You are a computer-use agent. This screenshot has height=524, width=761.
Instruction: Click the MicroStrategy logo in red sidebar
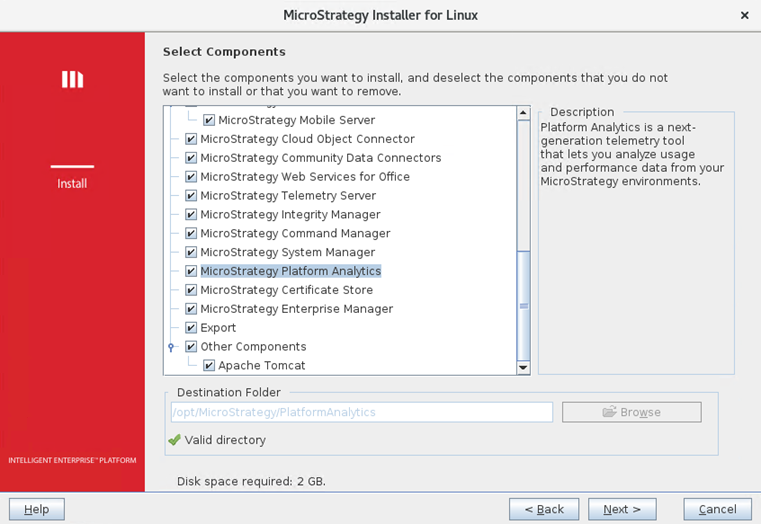72,80
